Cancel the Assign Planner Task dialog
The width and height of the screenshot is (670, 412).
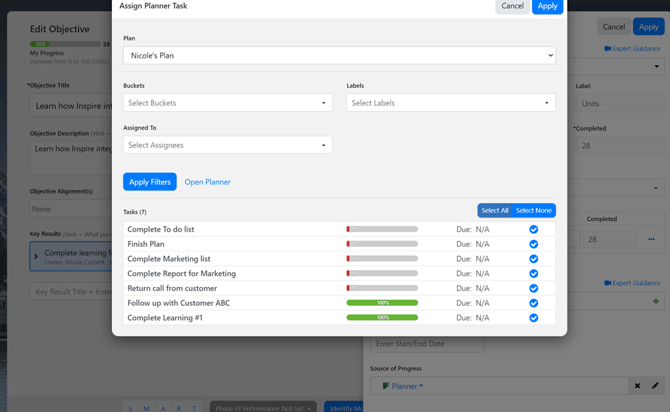click(512, 6)
